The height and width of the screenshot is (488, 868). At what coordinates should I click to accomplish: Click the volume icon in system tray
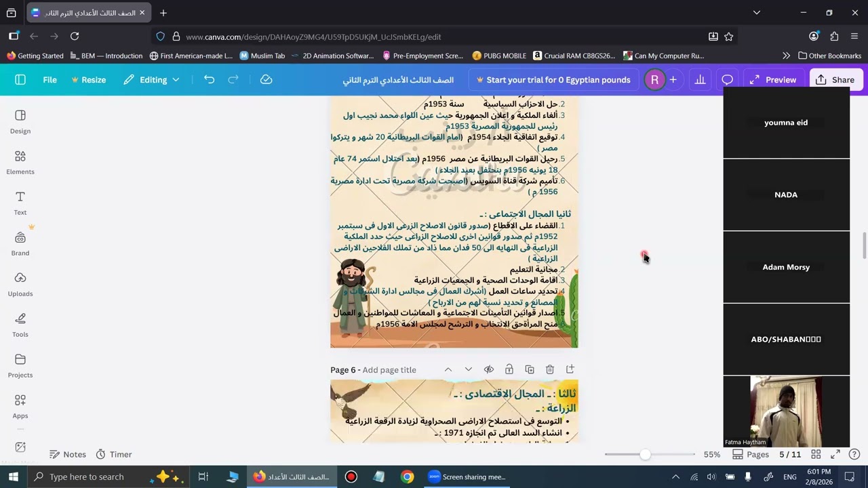[x=711, y=476]
